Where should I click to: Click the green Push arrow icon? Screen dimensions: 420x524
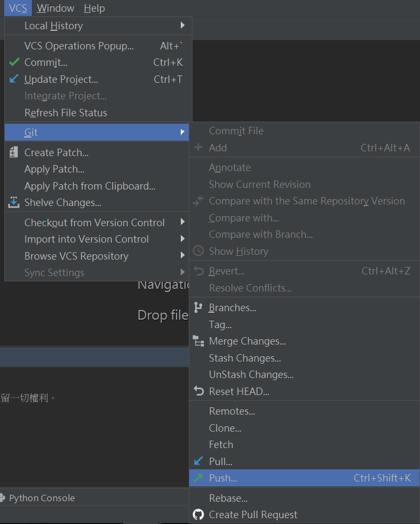tap(198, 478)
